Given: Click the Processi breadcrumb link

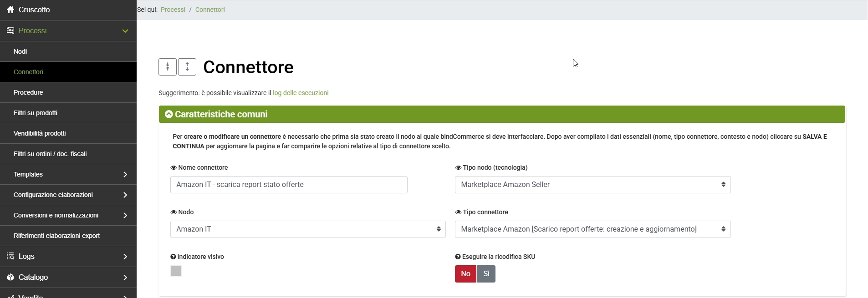Looking at the screenshot, I should point(173,10).
